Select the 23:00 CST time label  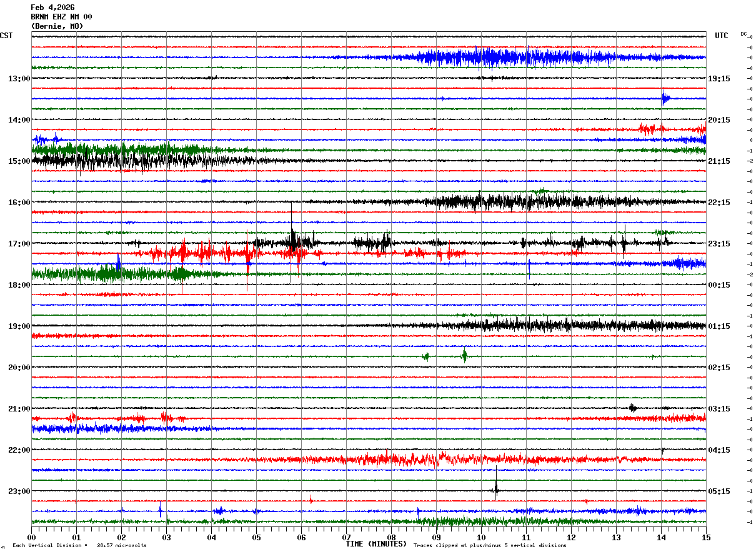tap(19, 491)
